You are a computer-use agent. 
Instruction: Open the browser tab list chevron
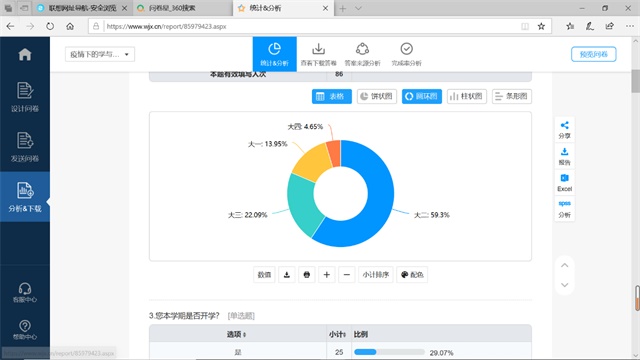tap(358, 8)
